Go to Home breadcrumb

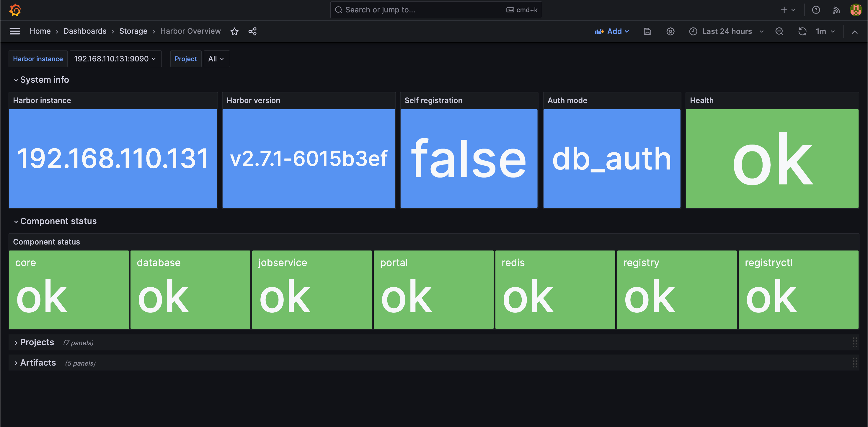click(40, 31)
